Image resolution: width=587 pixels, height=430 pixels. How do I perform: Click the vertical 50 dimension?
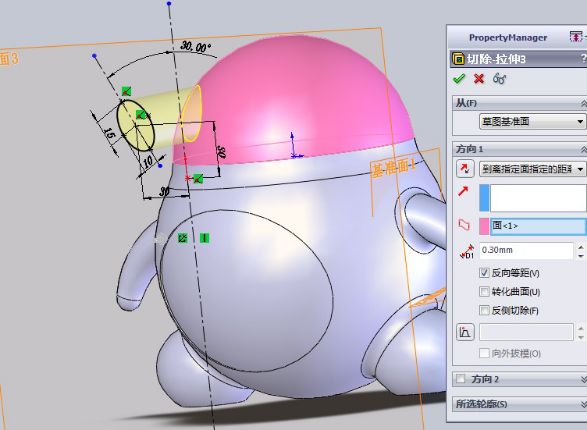pyautogui.click(x=221, y=151)
